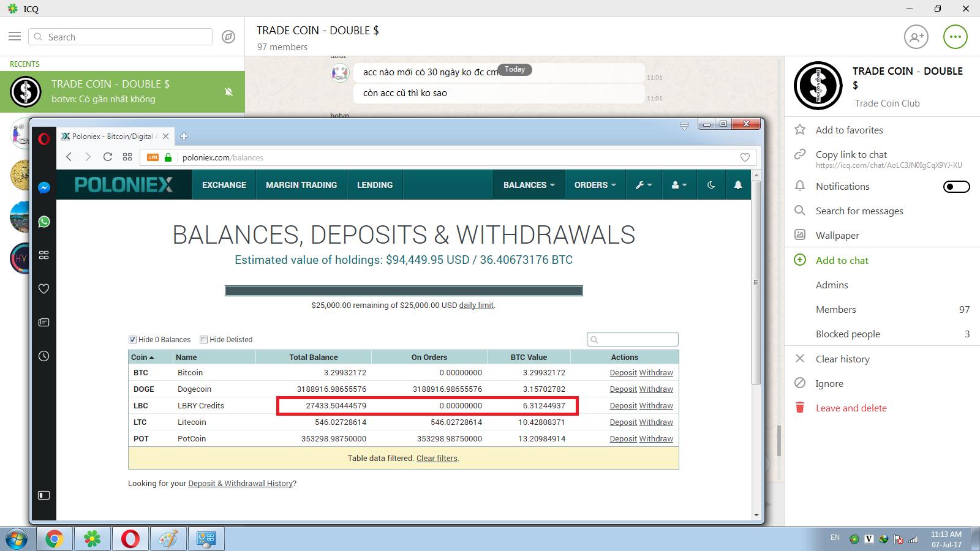Click the Poloniex page vertical scrollbar
980x551 pixels.
(756, 282)
